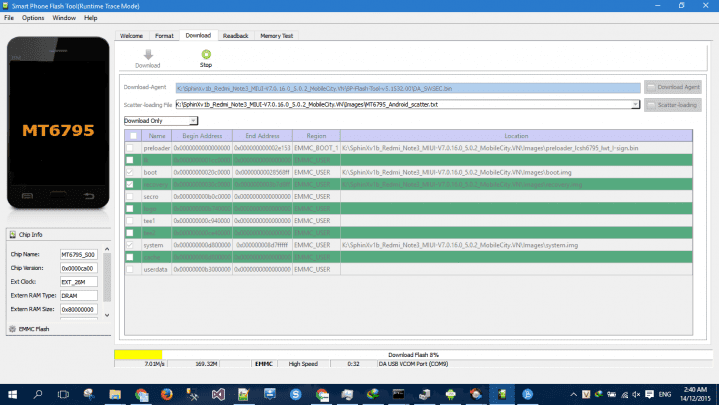Click the Region column header
Viewport: 719px width, 405px height.
pyautogui.click(x=316, y=136)
